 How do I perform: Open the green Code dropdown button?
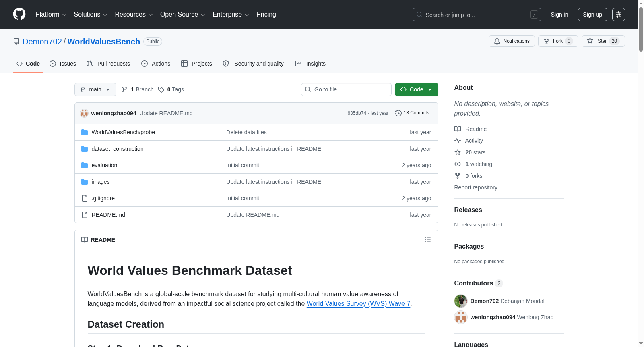417,89
